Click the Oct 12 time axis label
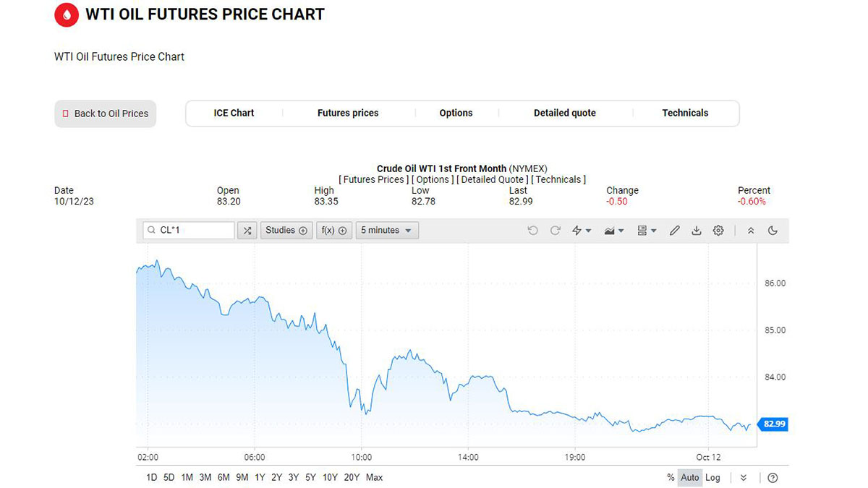 (709, 457)
